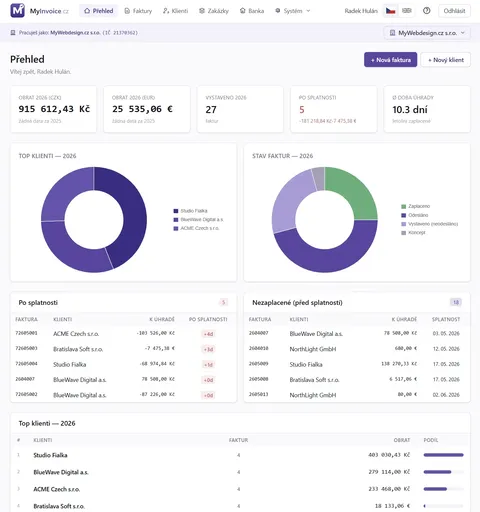Click the Po splatnosti card showing 5
The width and height of the screenshot is (480, 512).
pyautogui.click(x=334, y=109)
